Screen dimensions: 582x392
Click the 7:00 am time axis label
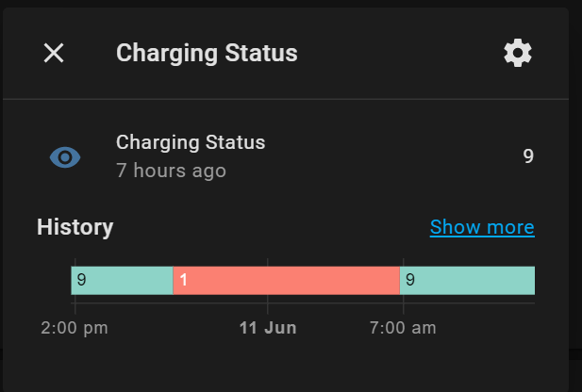(403, 328)
